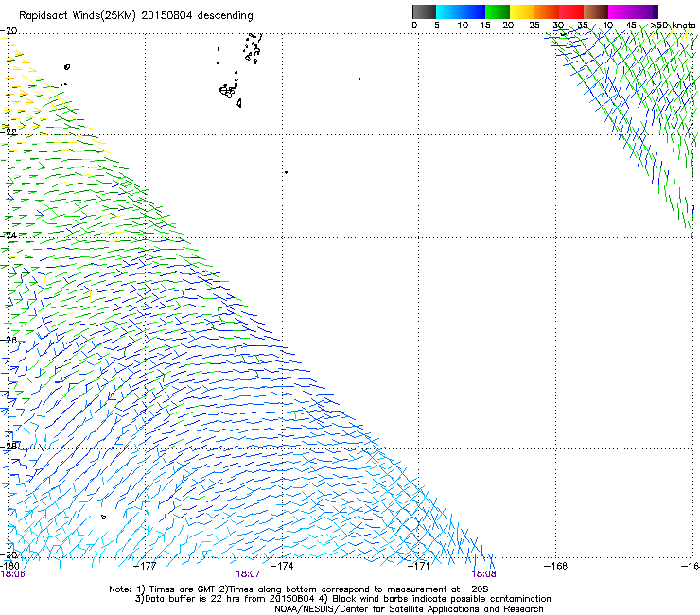
Task: Click the purple time stamp '18:07'
Action: (248, 574)
